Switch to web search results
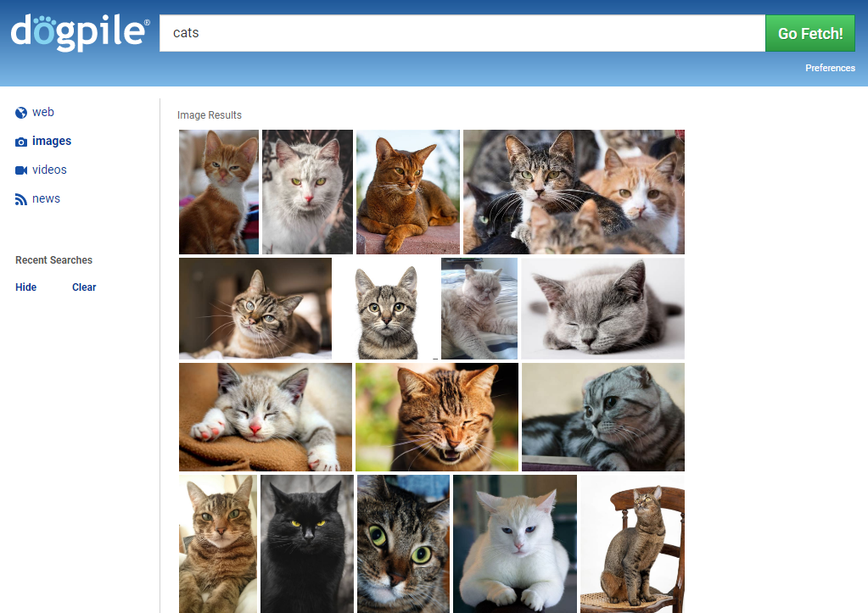This screenshot has width=868, height=613. tap(42, 112)
